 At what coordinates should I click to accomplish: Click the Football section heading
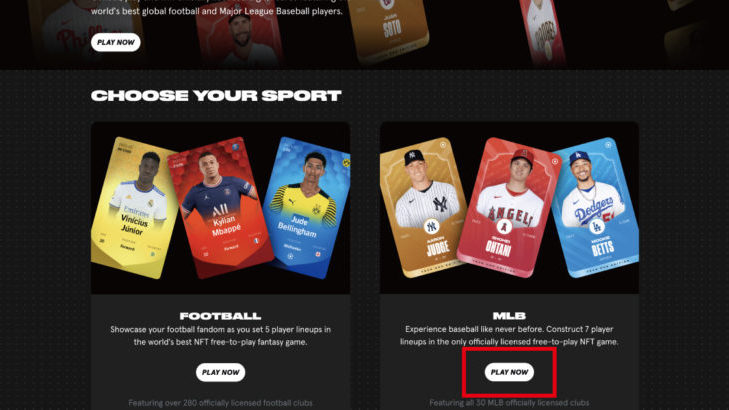(x=220, y=316)
